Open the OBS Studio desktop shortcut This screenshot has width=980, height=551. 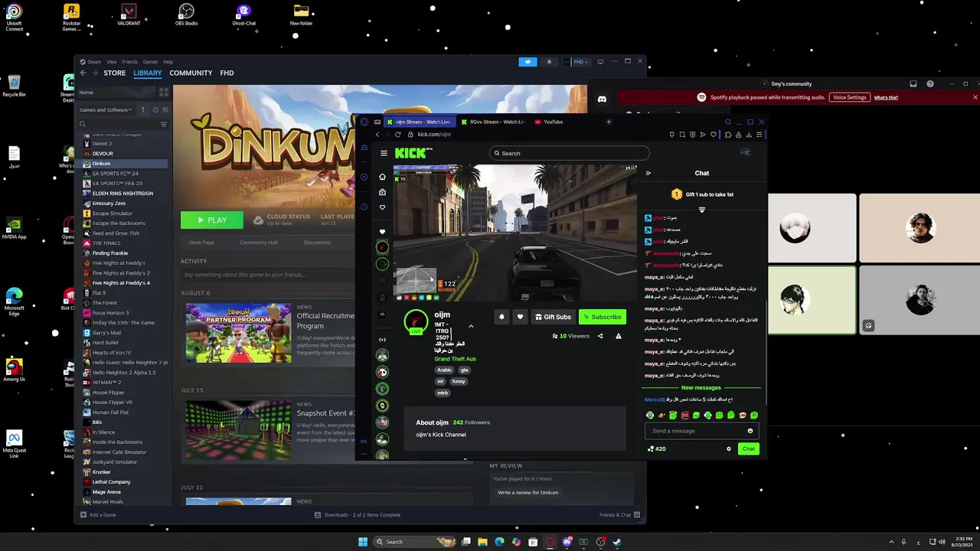(x=186, y=15)
